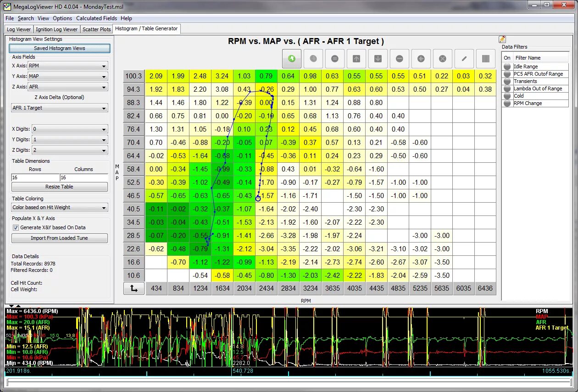The width and height of the screenshot is (578, 392).
Task: Click the 100.3 MAP row header
Action: pyautogui.click(x=134, y=76)
